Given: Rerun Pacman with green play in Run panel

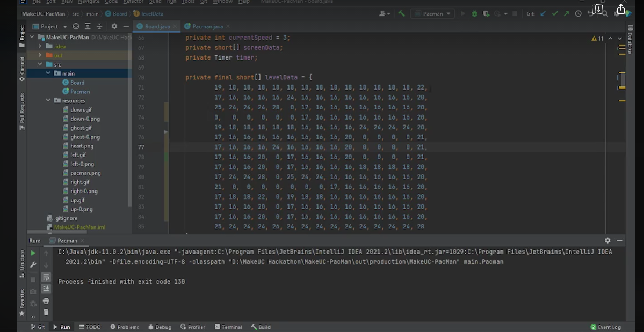Looking at the screenshot, I should pyautogui.click(x=33, y=253).
